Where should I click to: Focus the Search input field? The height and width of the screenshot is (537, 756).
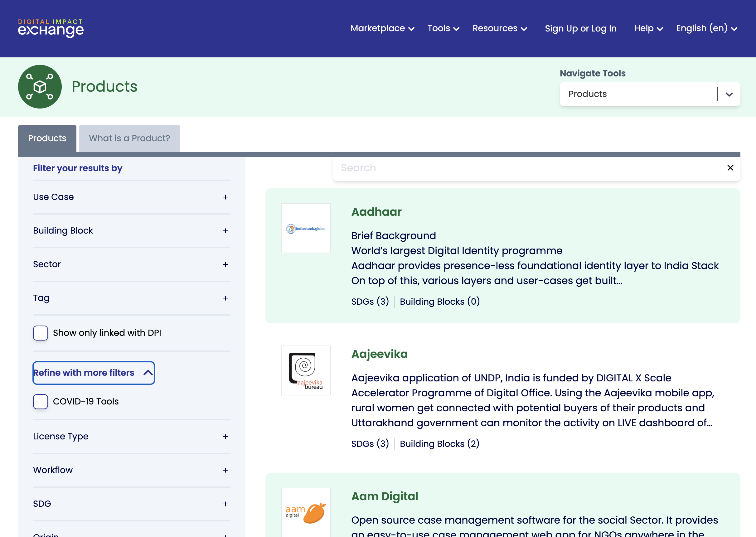pyautogui.click(x=529, y=168)
